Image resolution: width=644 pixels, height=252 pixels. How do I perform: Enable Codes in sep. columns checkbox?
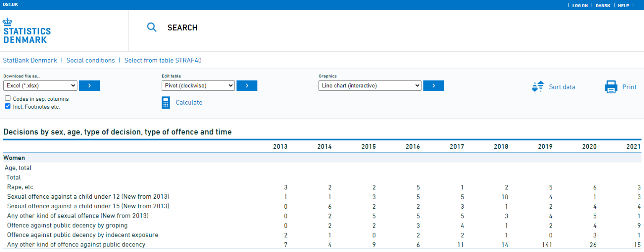tap(8, 99)
